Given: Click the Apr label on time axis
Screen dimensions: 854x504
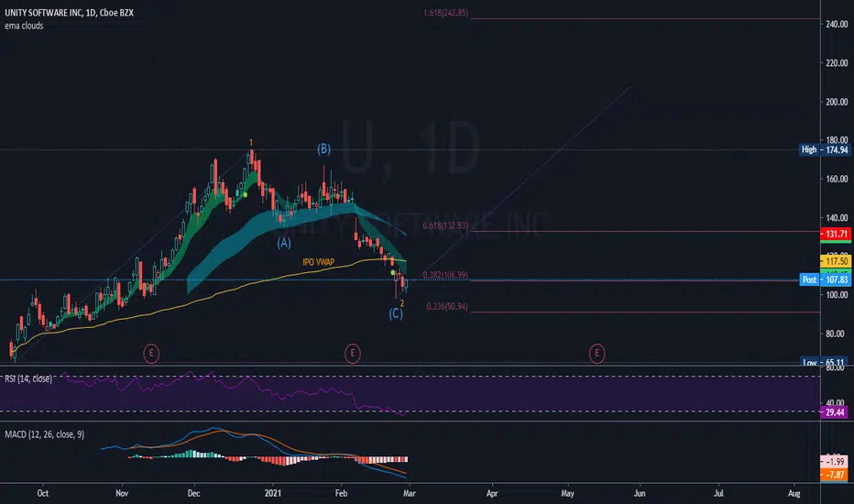Looking at the screenshot, I should point(492,493).
